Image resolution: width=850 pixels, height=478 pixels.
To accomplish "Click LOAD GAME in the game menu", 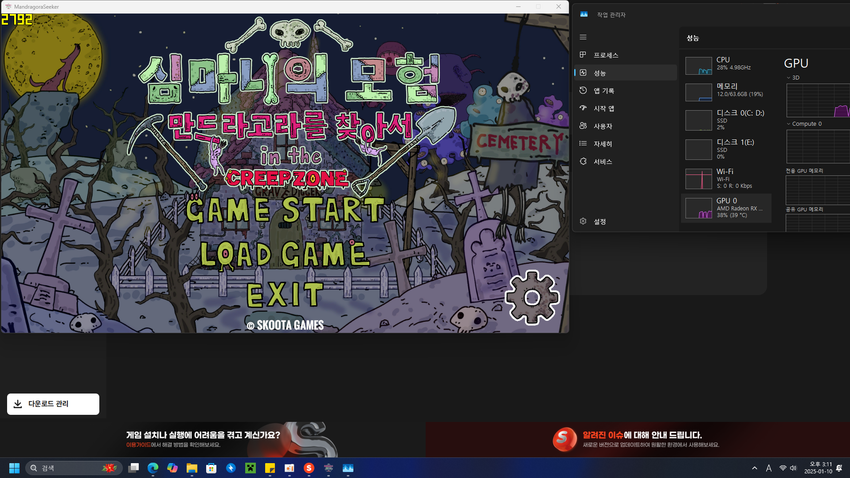I will [x=283, y=254].
